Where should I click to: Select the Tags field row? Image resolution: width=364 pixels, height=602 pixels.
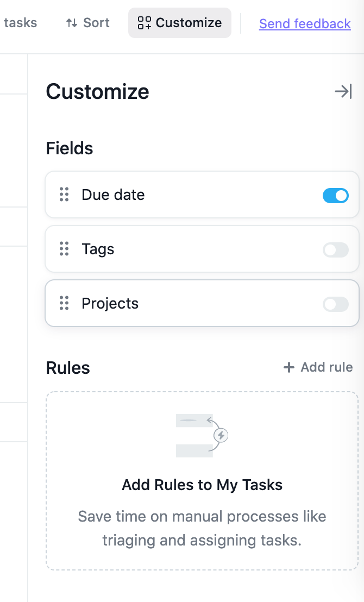[x=202, y=249]
